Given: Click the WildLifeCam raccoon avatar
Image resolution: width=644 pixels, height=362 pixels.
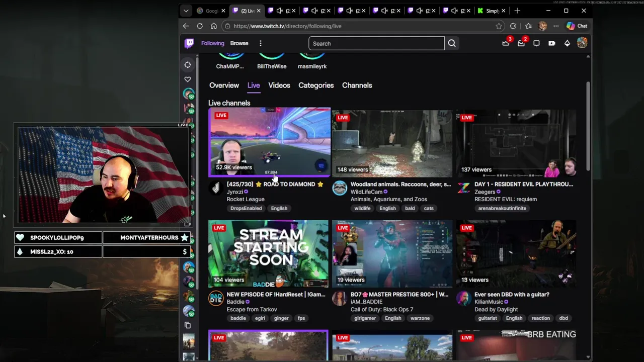Looking at the screenshot, I should [340, 188].
